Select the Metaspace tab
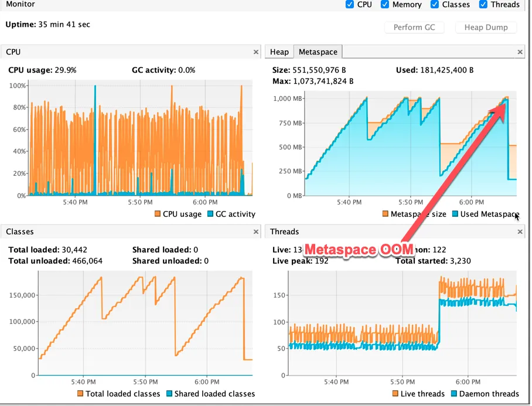The image size is (532, 406). click(318, 52)
